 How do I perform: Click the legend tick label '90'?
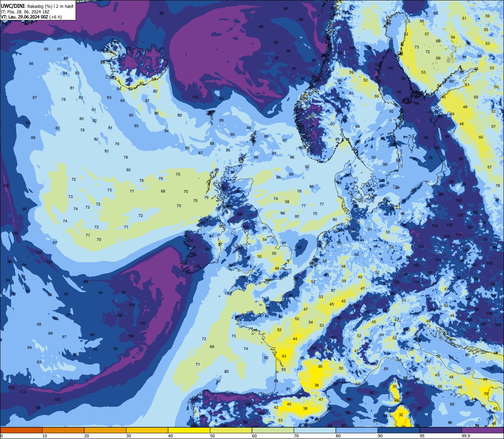[x=380, y=435]
